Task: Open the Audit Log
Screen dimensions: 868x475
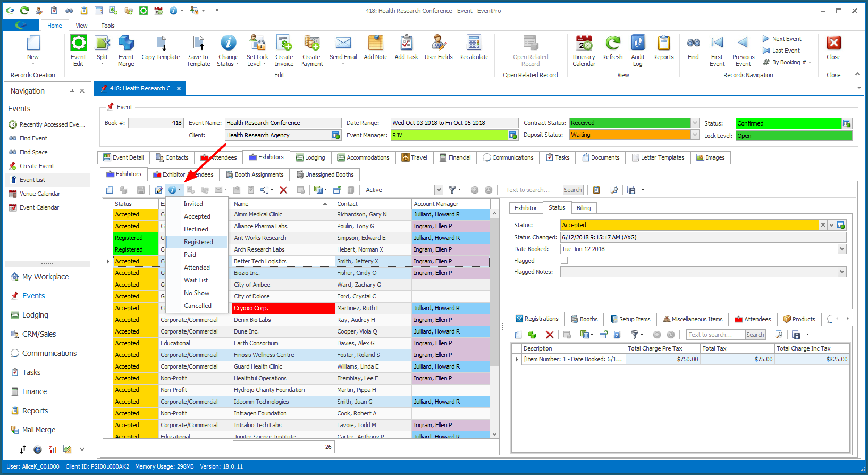Action: click(638, 51)
